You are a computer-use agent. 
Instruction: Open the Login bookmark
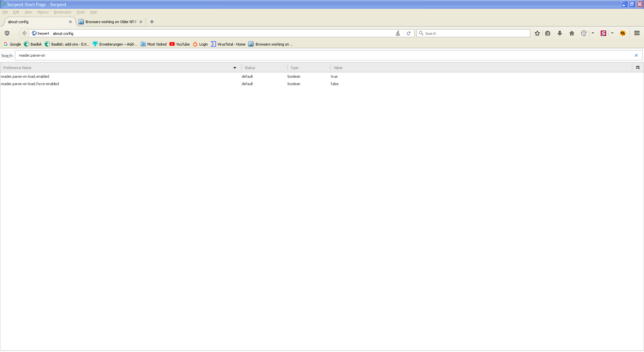(200, 44)
